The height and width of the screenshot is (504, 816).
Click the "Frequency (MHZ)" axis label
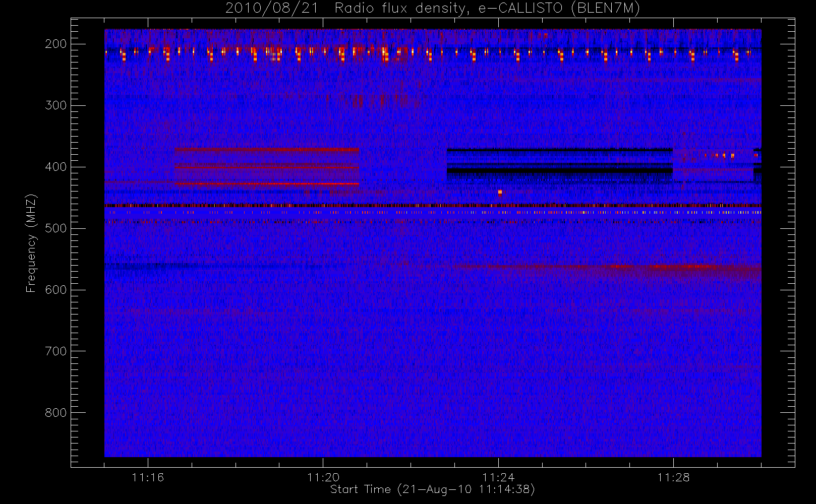click(x=31, y=243)
